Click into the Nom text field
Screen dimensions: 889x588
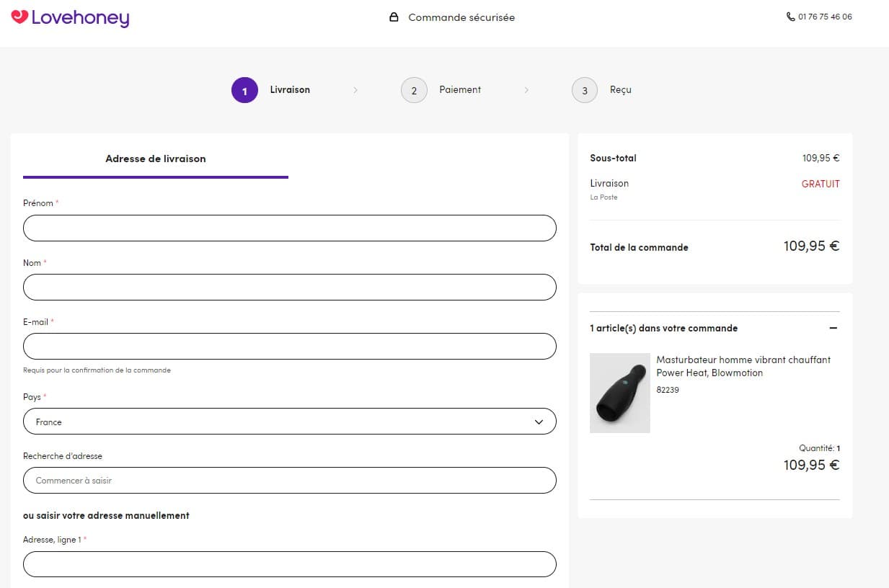click(x=289, y=287)
